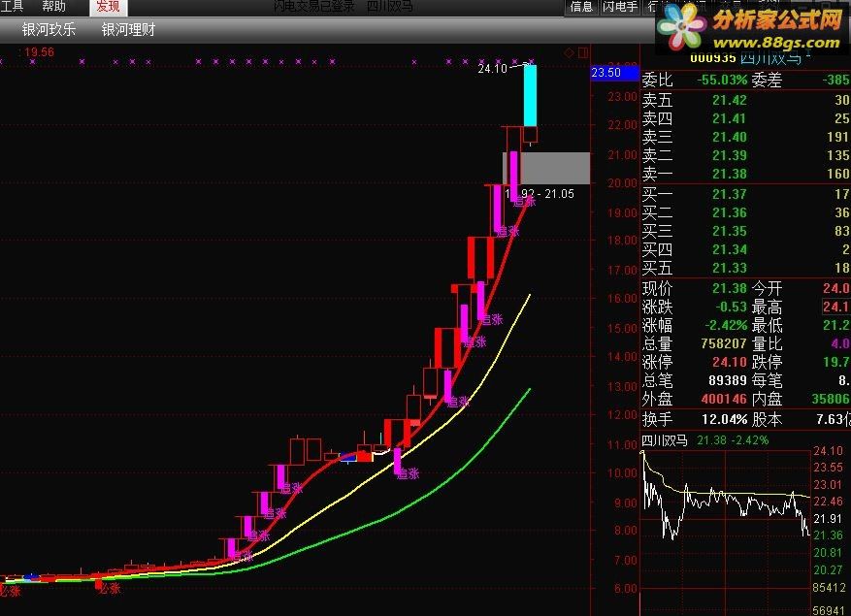Click the 今开 label
The height and width of the screenshot is (616, 851).
(767, 288)
